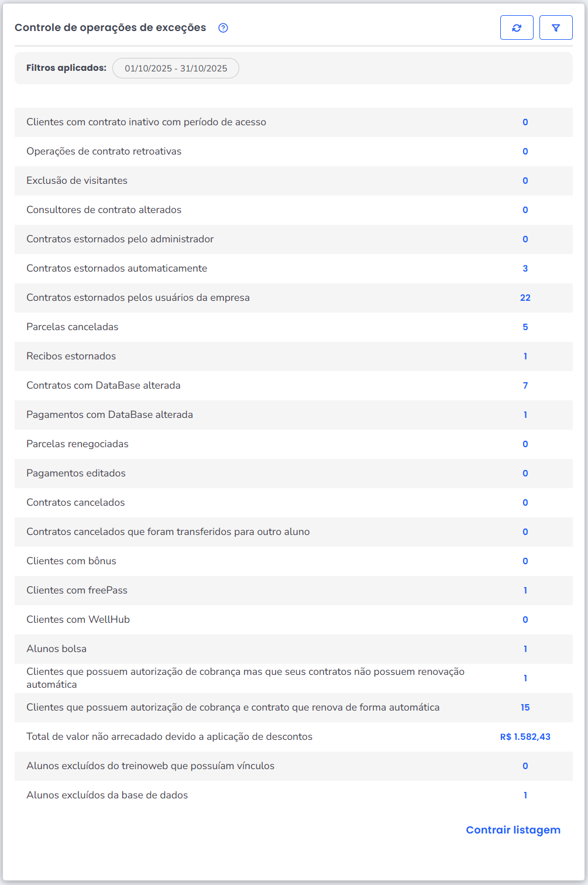This screenshot has height=885, width=588.
Task: Click Contratos cancelados count value
Action: coord(525,503)
